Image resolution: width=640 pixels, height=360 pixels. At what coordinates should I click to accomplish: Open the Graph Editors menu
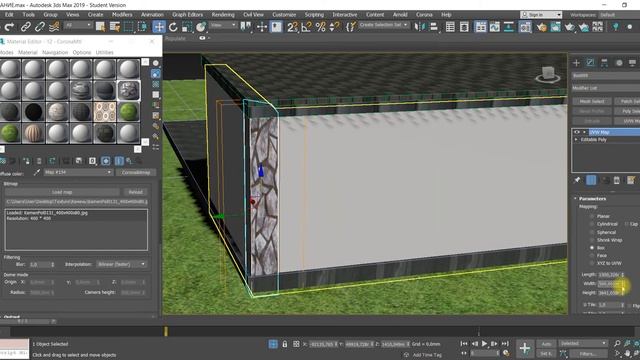(x=187, y=15)
